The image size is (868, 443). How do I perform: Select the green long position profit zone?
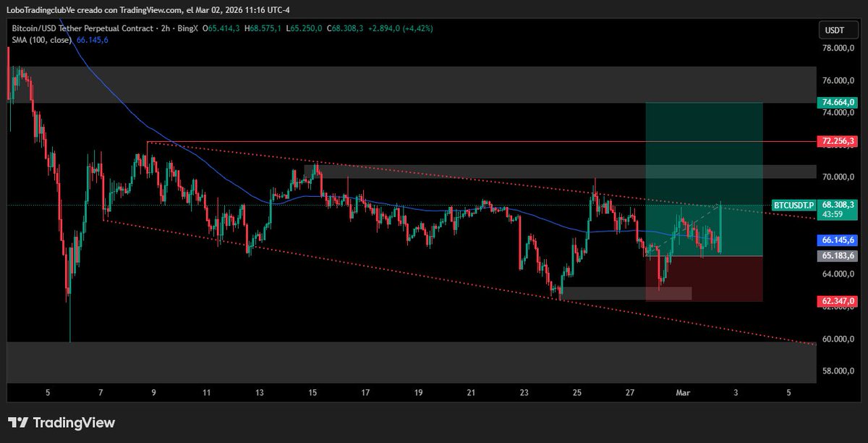click(704, 179)
